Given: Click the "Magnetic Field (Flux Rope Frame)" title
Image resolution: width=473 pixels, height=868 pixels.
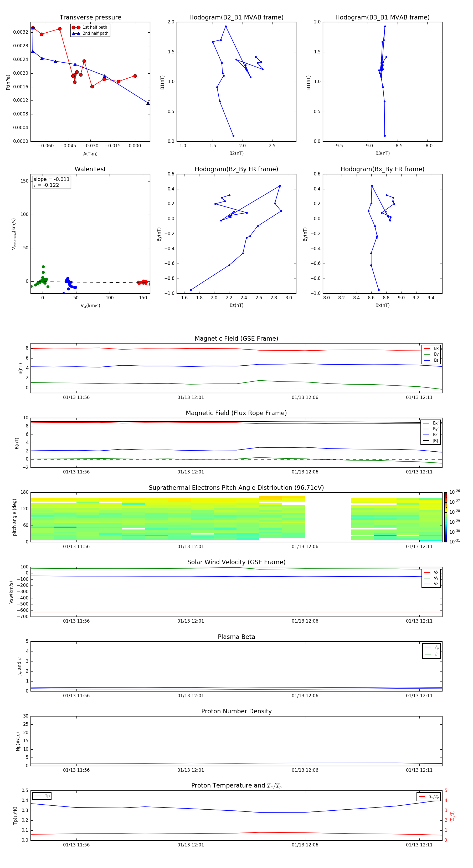Looking at the screenshot, I should click(236, 413).
